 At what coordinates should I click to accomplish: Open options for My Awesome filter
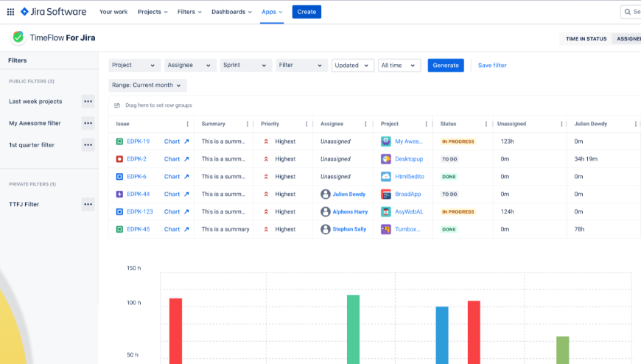(88, 123)
